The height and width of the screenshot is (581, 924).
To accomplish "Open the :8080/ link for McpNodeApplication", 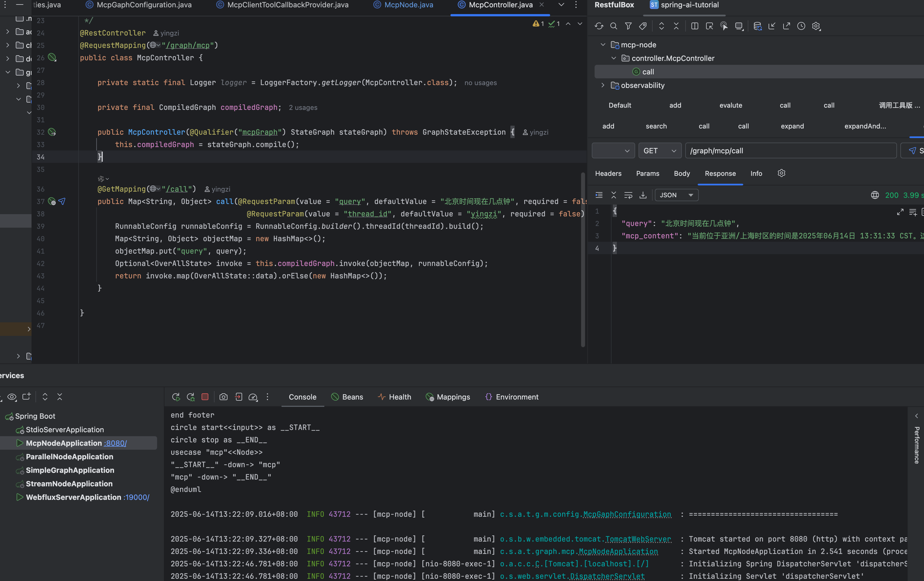I will 115,443.
